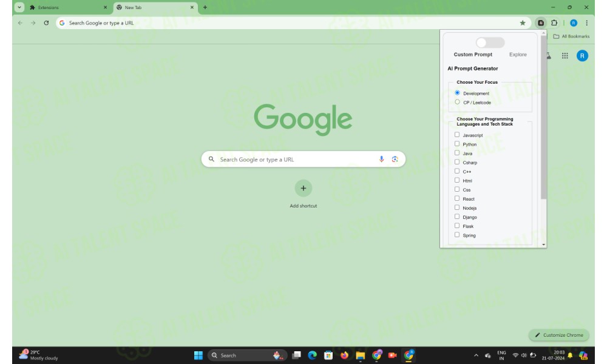
Task: Reload the current page
Action: click(47, 23)
